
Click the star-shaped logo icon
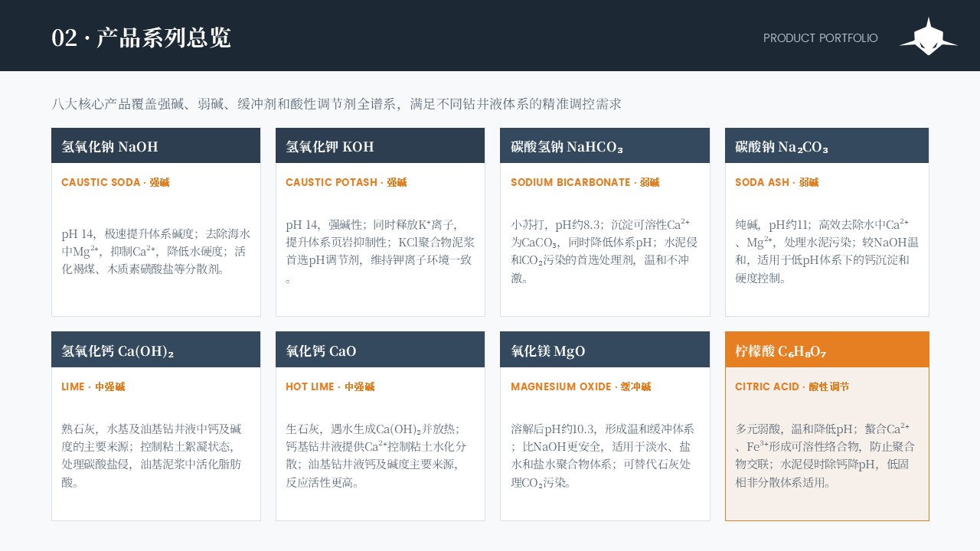(928, 37)
